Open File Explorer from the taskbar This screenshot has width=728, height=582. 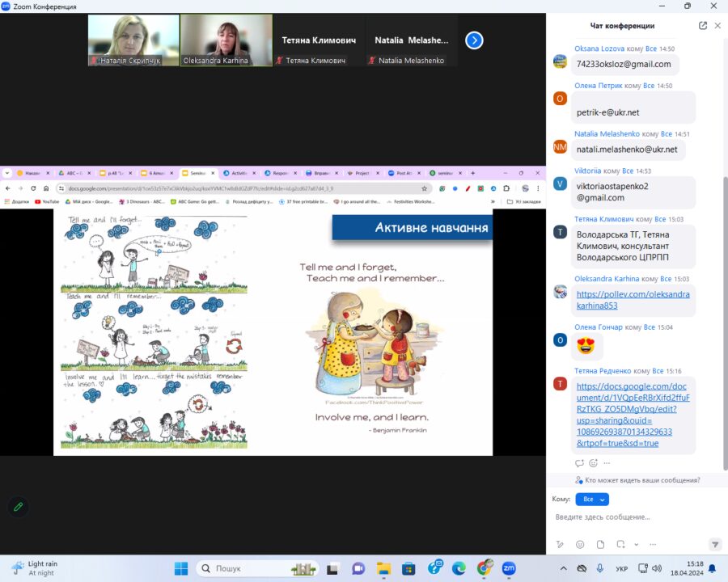383,568
